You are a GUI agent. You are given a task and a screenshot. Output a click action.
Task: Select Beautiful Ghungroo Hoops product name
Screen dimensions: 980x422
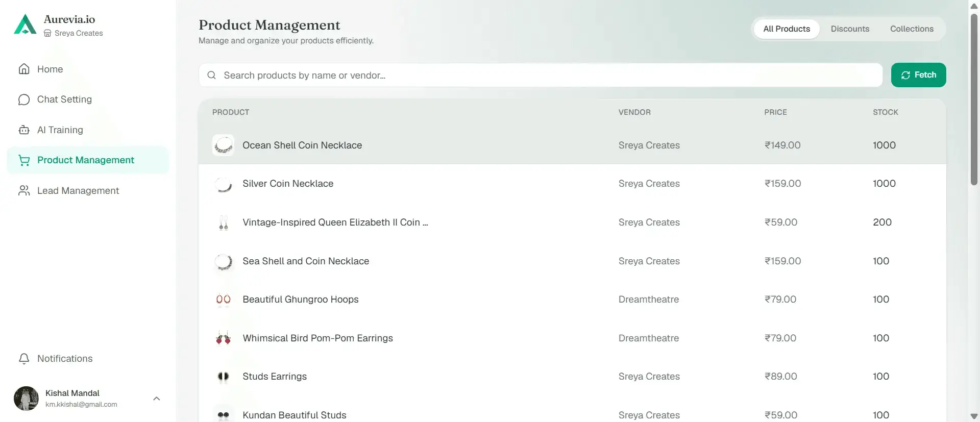[301, 300]
